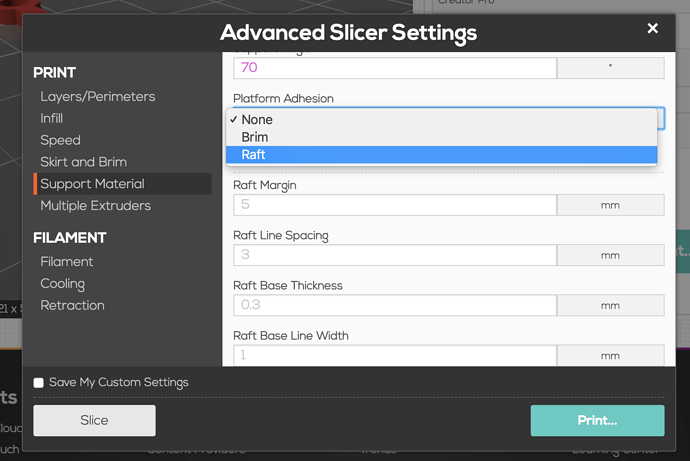The height and width of the screenshot is (461, 690).
Task: Click the FILAMENT section heading
Action: 70,238
